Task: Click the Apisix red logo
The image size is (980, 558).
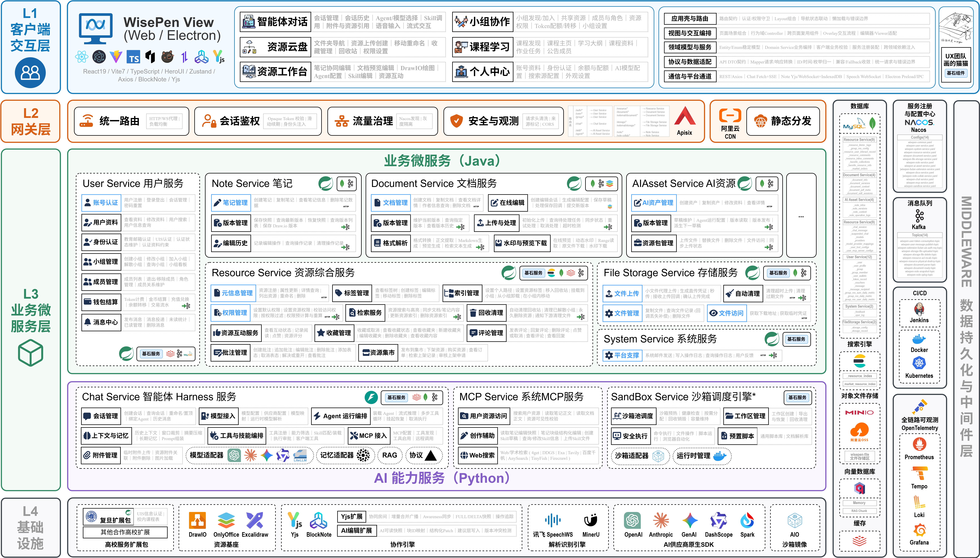Action: pyautogui.click(x=685, y=116)
